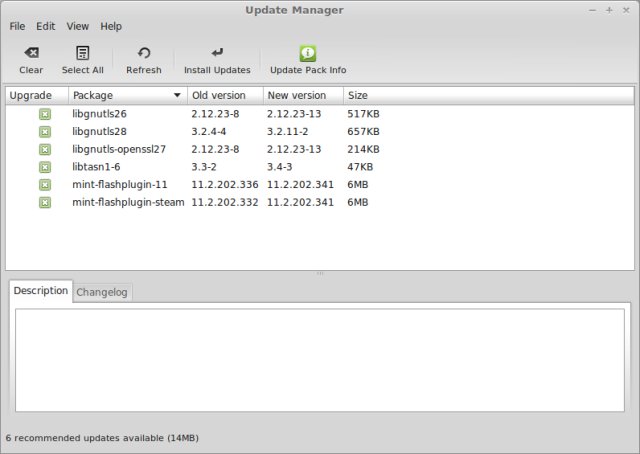The width and height of the screenshot is (640, 454).
Task: Click the New version column header
Action: pos(303,96)
